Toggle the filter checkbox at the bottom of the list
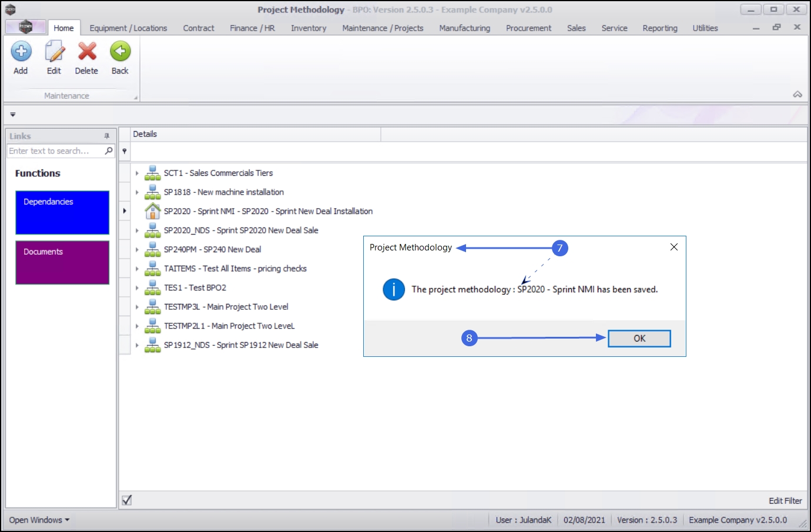Image resolution: width=811 pixels, height=532 pixels. click(x=127, y=500)
